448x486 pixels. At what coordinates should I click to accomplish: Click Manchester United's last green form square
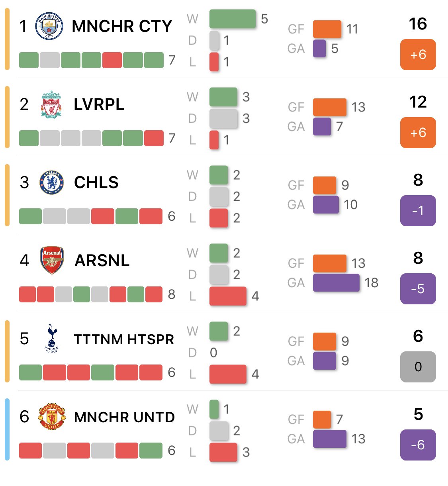point(151,451)
